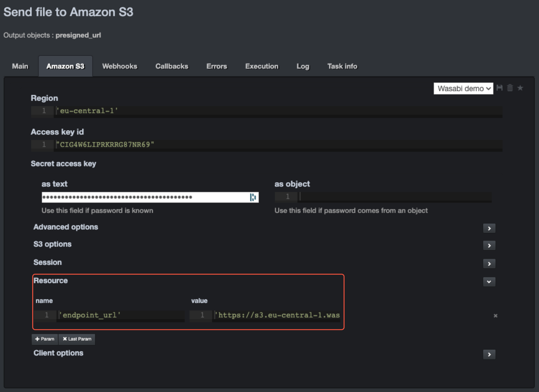Click the secret key as object field
The height and width of the screenshot is (392, 539).
coord(394,197)
